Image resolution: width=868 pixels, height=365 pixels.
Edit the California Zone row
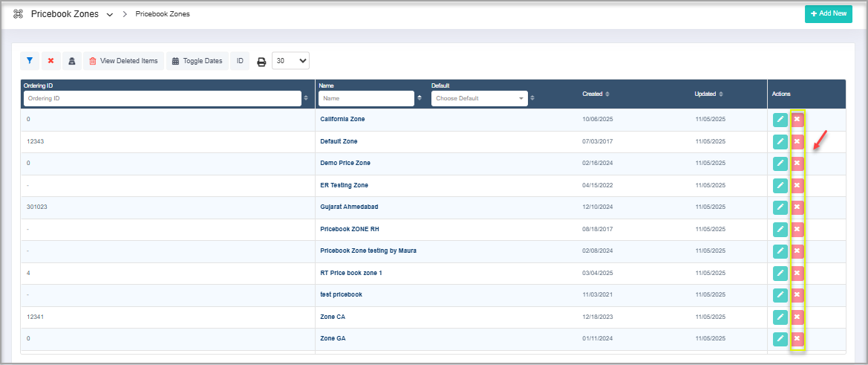[x=780, y=120]
